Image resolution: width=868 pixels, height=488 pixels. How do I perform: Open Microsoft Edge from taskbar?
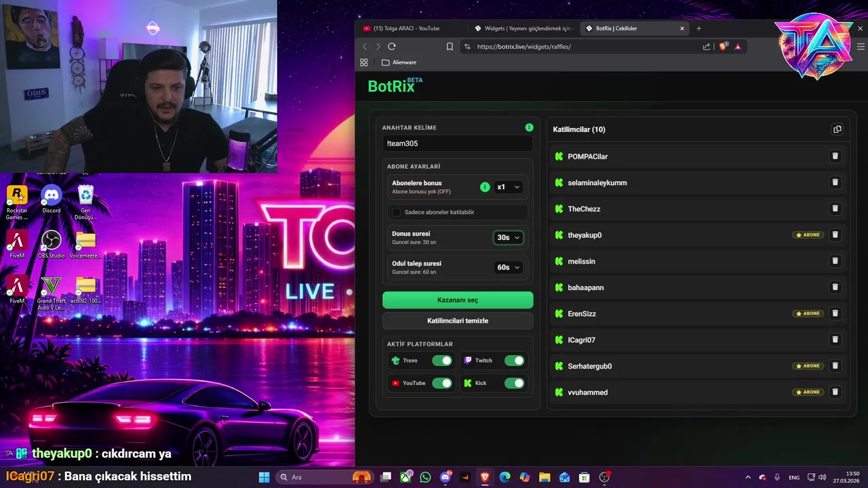coord(505,477)
